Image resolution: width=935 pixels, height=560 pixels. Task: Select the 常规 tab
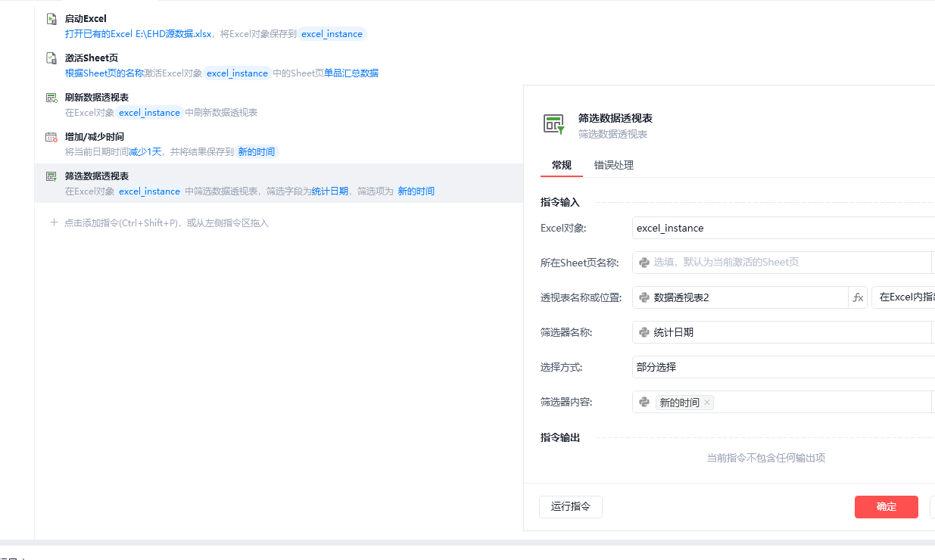pos(562,165)
